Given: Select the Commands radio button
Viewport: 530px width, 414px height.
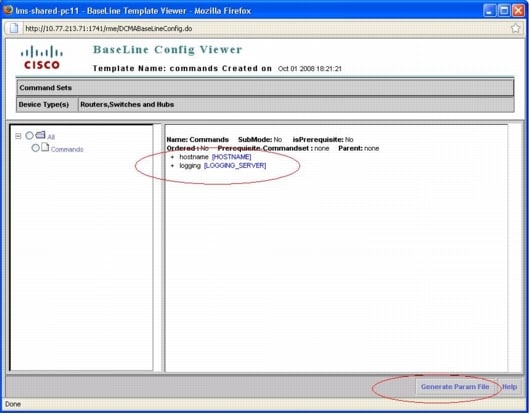Looking at the screenshot, I should (35, 148).
